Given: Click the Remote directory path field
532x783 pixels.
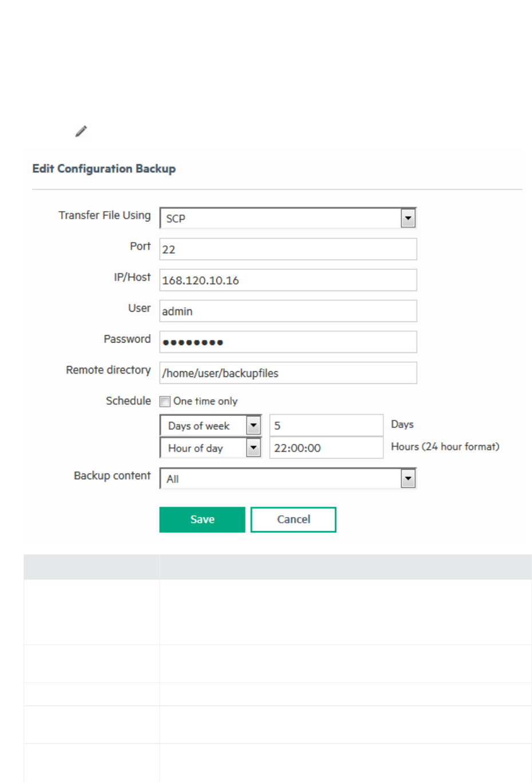Looking at the screenshot, I should 288,373.
